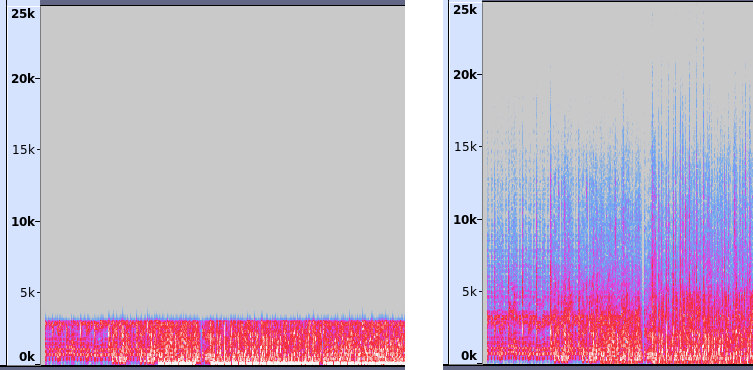Image resolution: width=753 pixels, height=370 pixels.
Task: Click the empty gray area of left spectrogram
Action: pos(223,159)
